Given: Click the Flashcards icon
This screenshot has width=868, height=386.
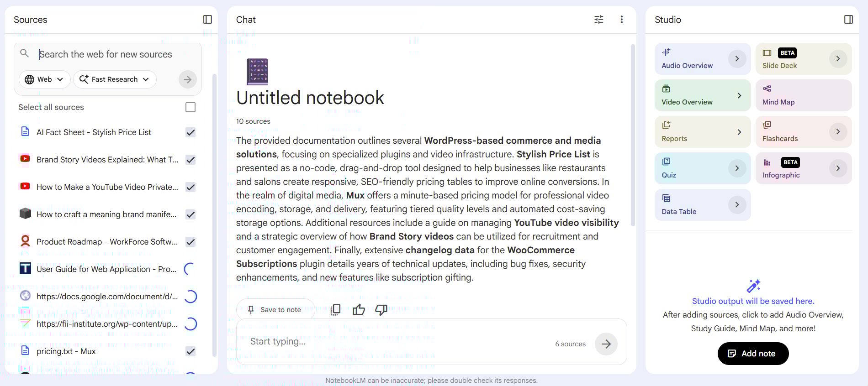Looking at the screenshot, I should tap(767, 125).
